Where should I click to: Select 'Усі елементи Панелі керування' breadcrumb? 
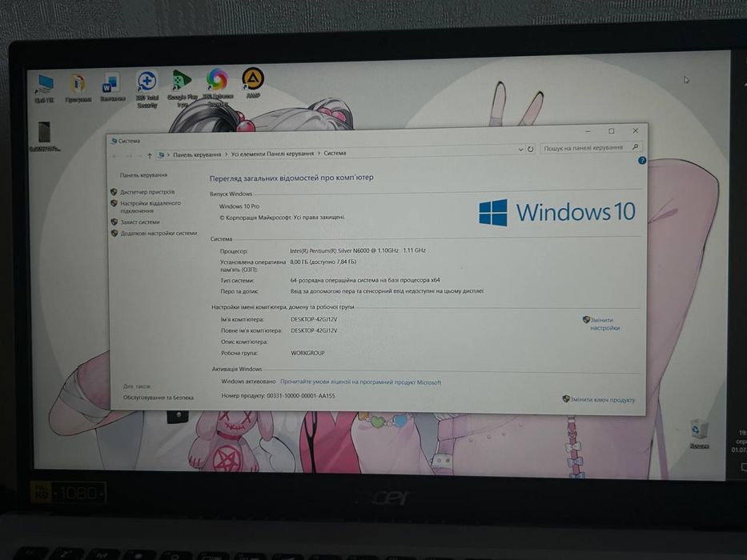click(272, 154)
